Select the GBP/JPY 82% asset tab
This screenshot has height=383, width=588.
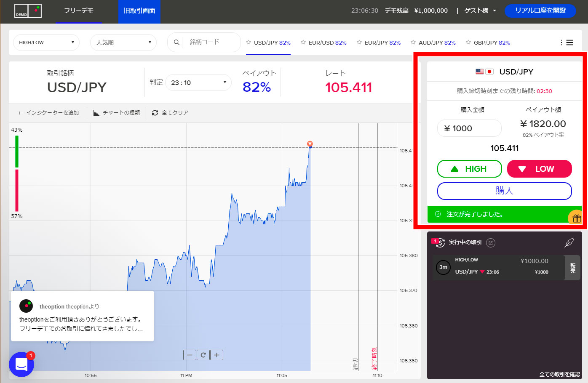(x=492, y=43)
